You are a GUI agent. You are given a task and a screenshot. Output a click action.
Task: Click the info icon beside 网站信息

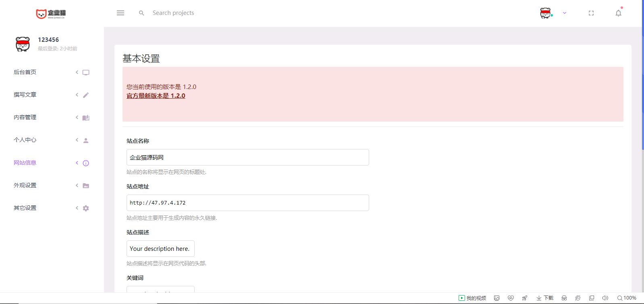[86, 163]
